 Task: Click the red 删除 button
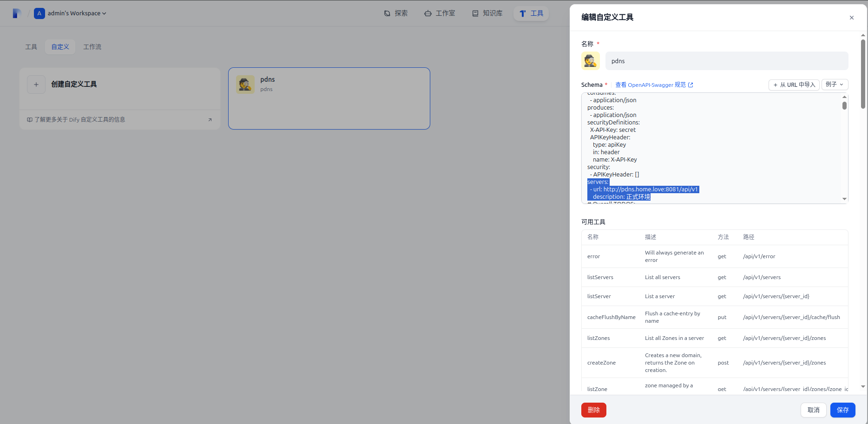point(594,410)
